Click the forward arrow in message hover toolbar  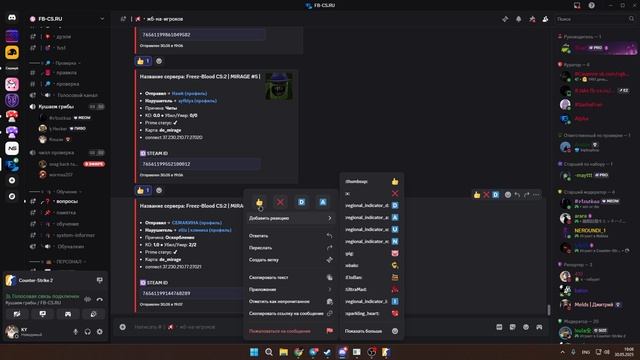point(527,195)
